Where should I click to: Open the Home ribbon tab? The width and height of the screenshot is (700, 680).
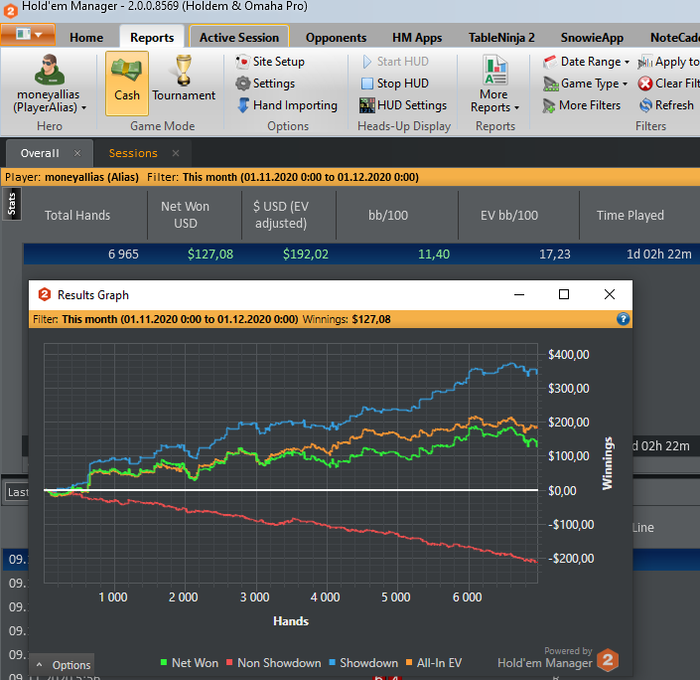click(86, 38)
